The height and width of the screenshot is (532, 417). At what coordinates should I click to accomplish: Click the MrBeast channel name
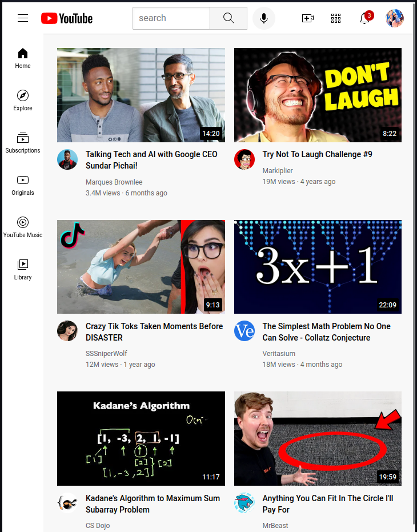(275, 526)
